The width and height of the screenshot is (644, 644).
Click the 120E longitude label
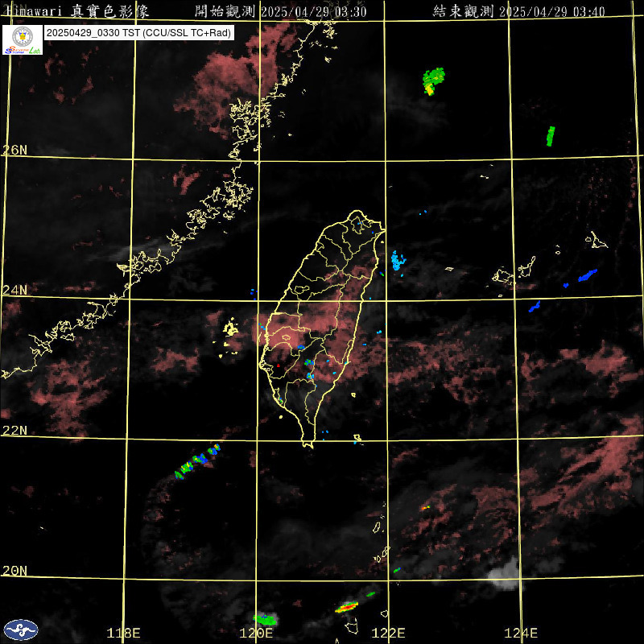pyautogui.click(x=256, y=633)
